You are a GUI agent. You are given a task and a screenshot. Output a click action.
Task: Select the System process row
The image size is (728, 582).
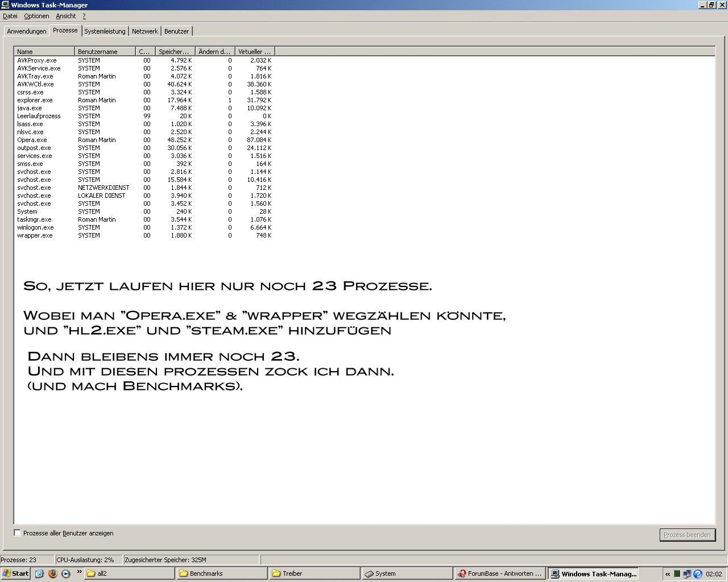tap(144, 211)
